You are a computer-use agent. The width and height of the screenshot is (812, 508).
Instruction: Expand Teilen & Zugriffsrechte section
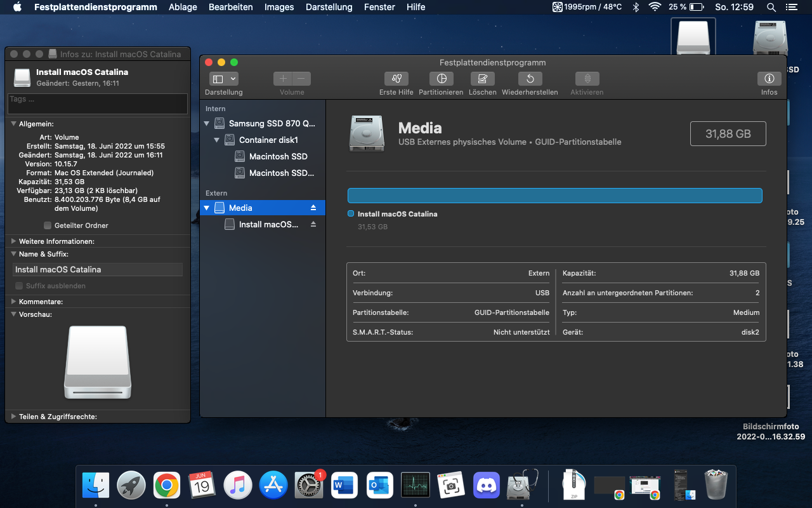14,417
